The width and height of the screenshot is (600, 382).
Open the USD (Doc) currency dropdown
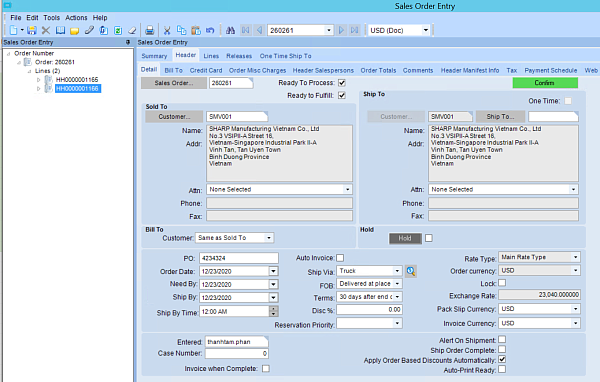(x=426, y=30)
